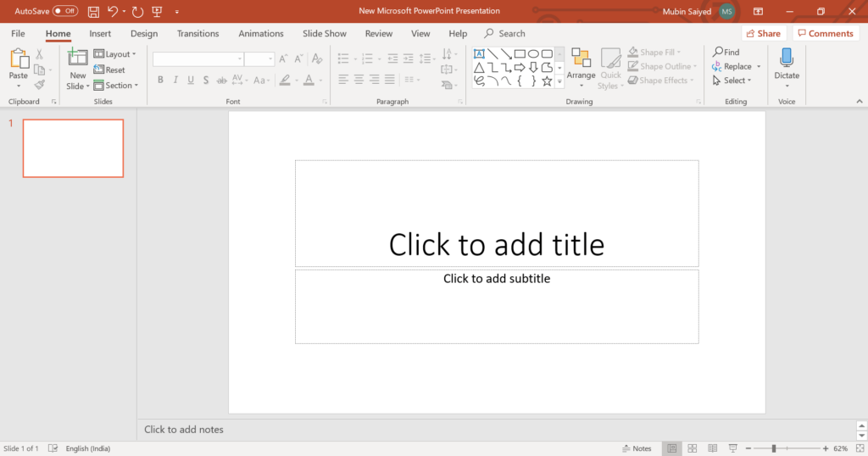
Task: Open the Insert tab
Action: coord(100,34)
